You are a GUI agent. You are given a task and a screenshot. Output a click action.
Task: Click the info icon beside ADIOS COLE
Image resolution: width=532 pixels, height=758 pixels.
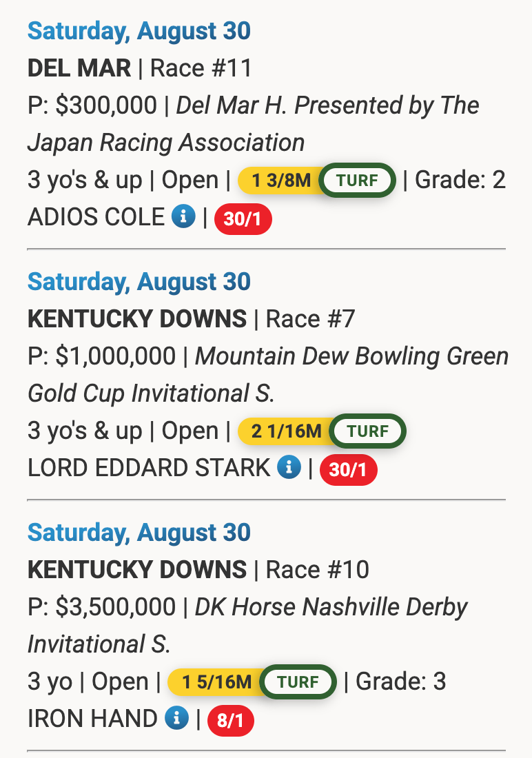coord(183,218)
